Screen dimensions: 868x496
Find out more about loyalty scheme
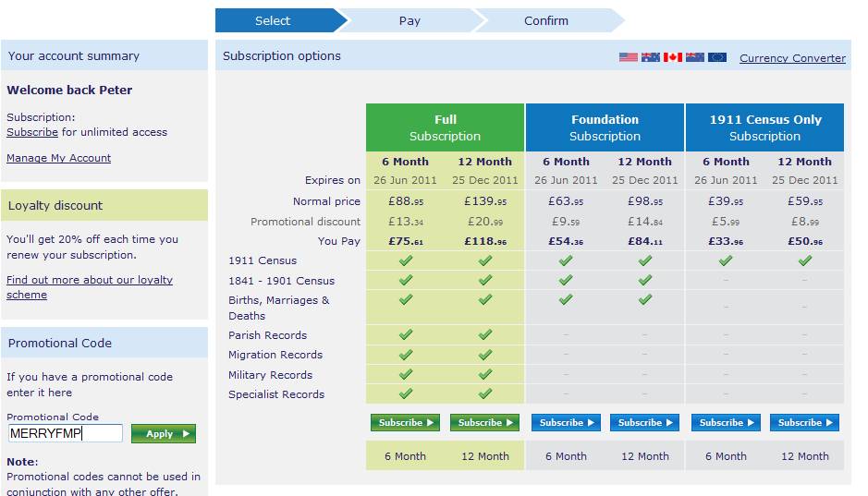[x=90, y=287]
